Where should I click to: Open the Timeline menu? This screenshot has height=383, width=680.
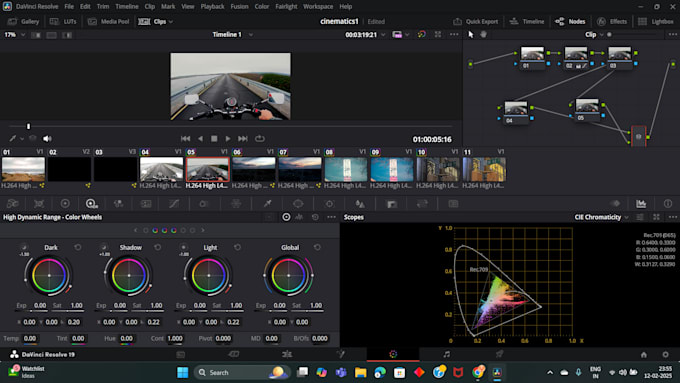click(x=127, y=7)
